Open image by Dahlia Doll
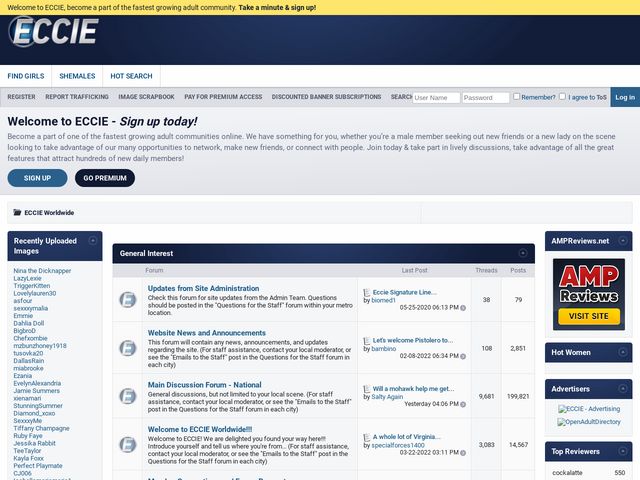Image resolution: width=640 pixels, height=480 pixels. pos(29,323)
